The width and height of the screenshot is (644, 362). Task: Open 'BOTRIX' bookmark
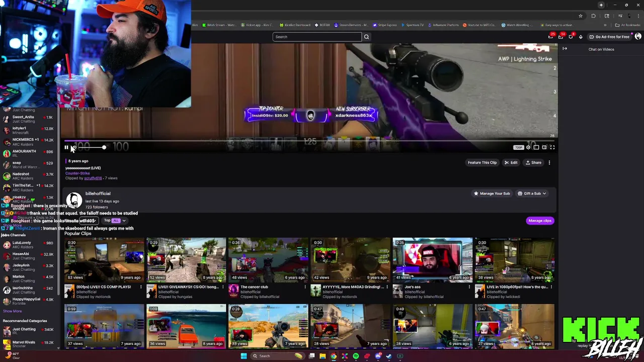click(x=323, y=25)
